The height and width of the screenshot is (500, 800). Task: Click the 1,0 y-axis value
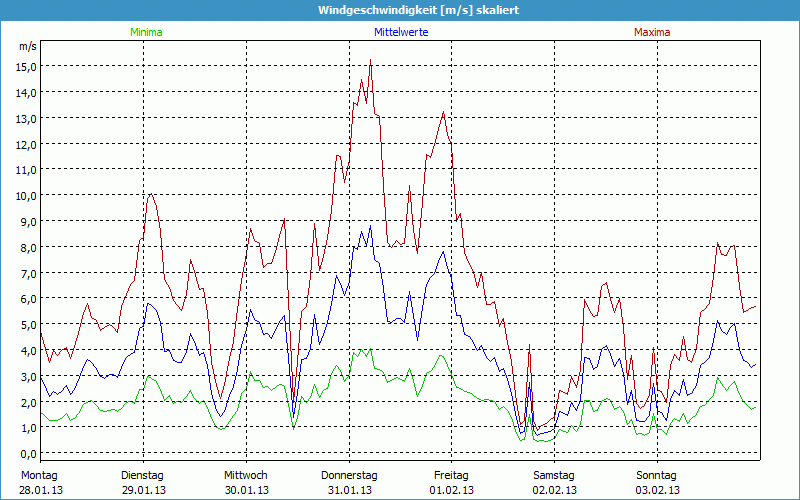click(x=29, y=428)
